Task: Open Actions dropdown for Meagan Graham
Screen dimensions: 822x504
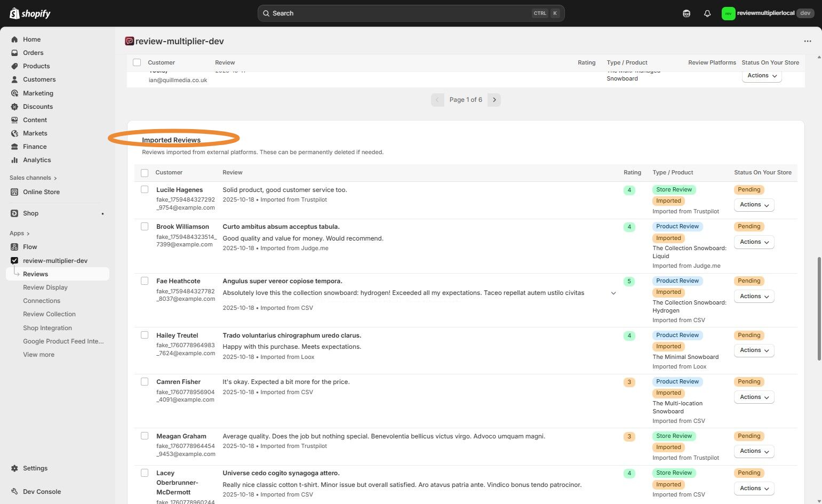Action: (x=754, y=451)
